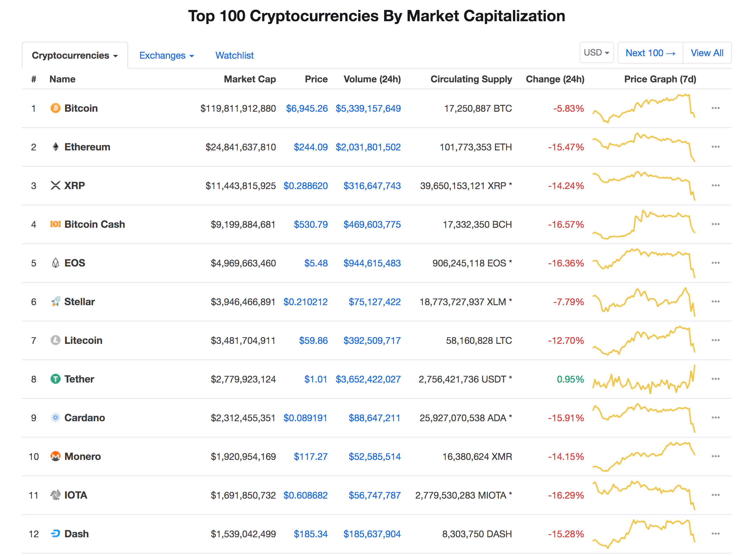Click the Tether green logo icon
756x556 pixels.
point(55,379)
